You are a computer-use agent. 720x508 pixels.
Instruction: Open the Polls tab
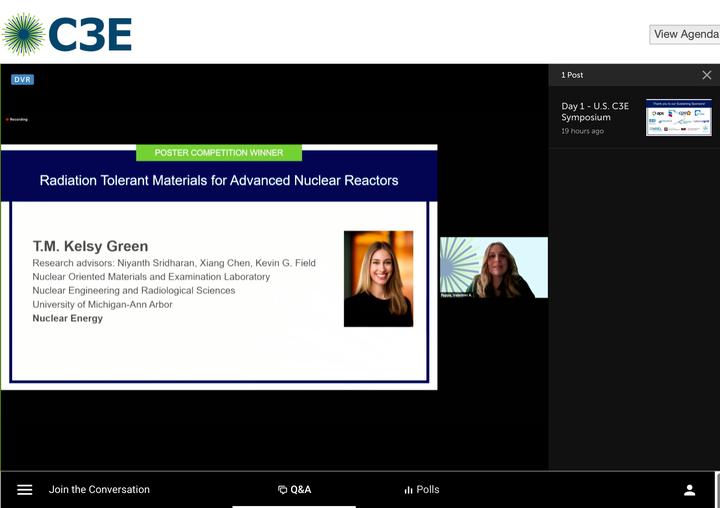(x=421, y=490)
